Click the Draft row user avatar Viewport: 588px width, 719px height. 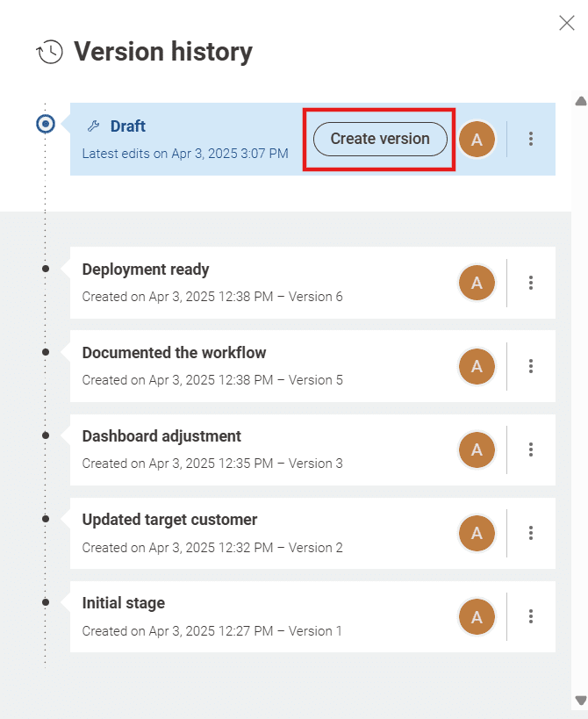(477, 139)
